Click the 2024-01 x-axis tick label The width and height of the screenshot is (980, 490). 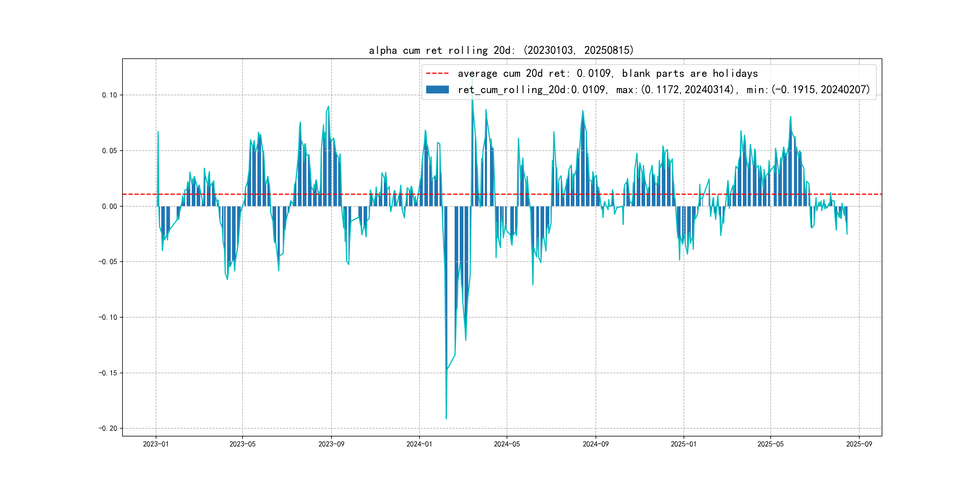coord(419,444)
